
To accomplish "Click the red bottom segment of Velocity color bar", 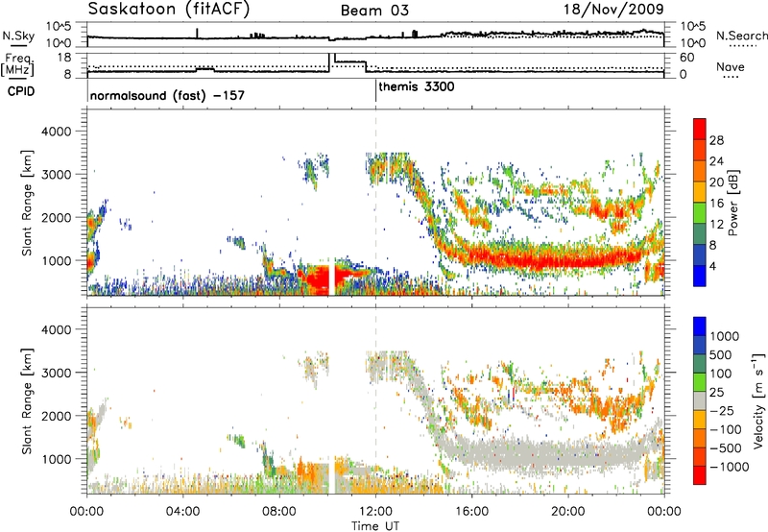I will pyautogui.click(x=700, y=475).
